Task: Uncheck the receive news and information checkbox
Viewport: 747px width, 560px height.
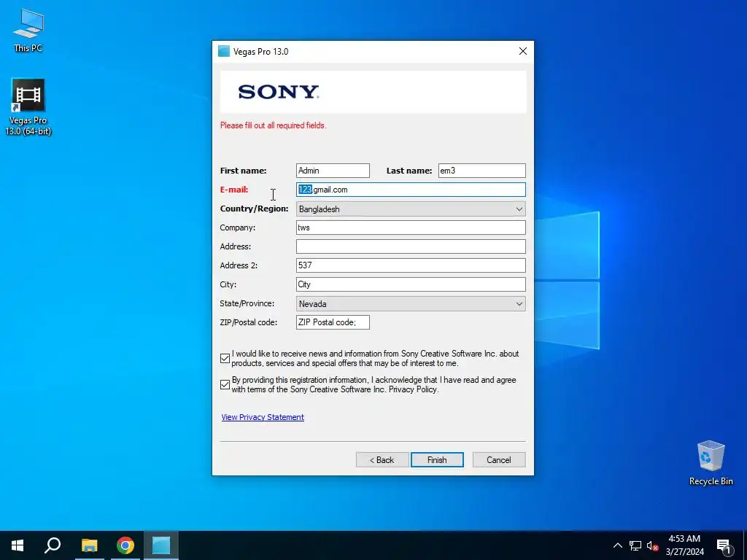Action: click(x=225, y=359)
